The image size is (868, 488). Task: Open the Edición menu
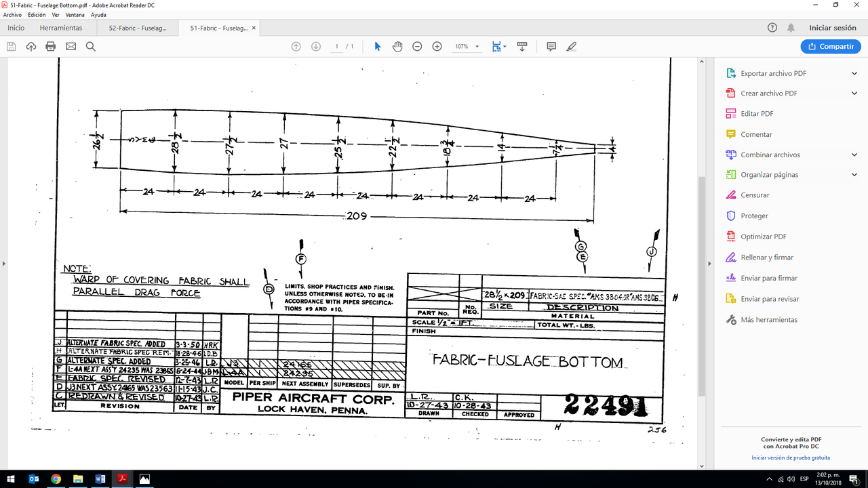pyautogui.click(x=37, y=14)
